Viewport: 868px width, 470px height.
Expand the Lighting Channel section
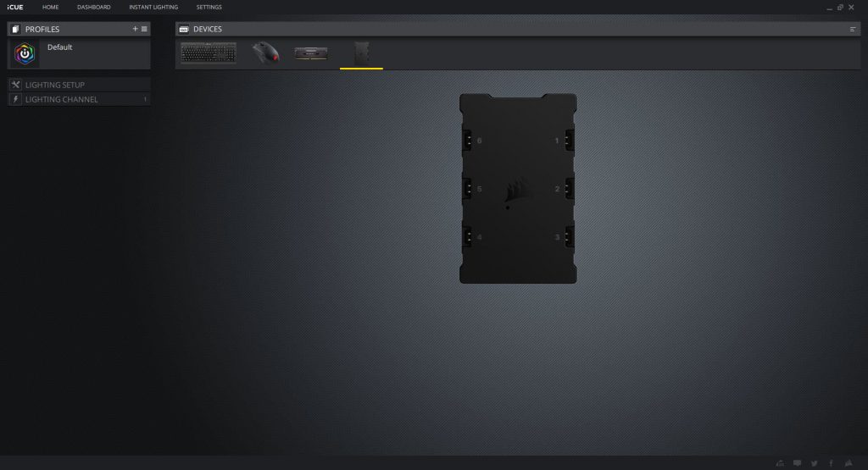tap(79, 99)
